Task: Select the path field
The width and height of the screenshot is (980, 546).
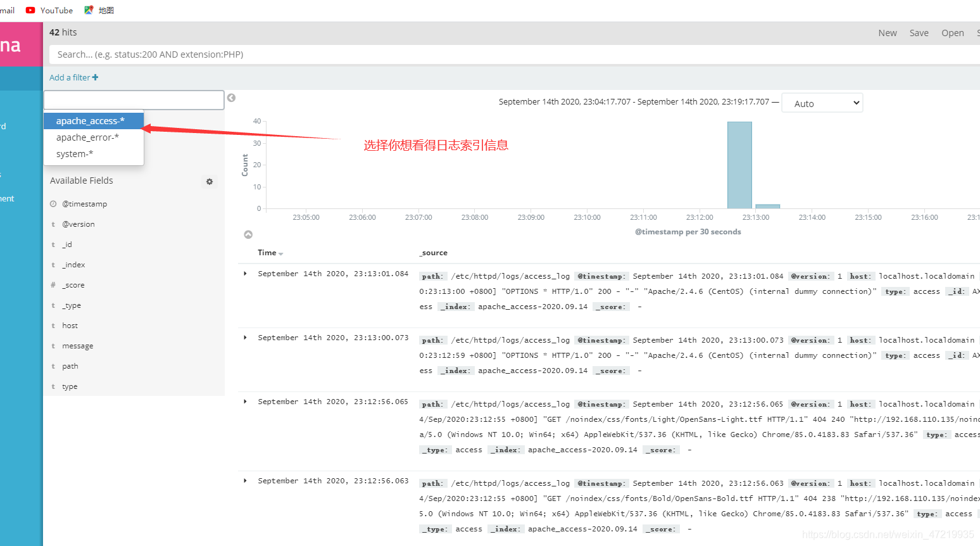Action: point(70,366)
